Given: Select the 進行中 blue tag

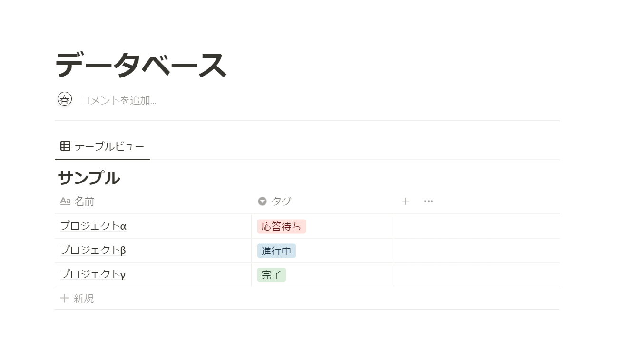Looking at the screenshot, I should (276, 251).
